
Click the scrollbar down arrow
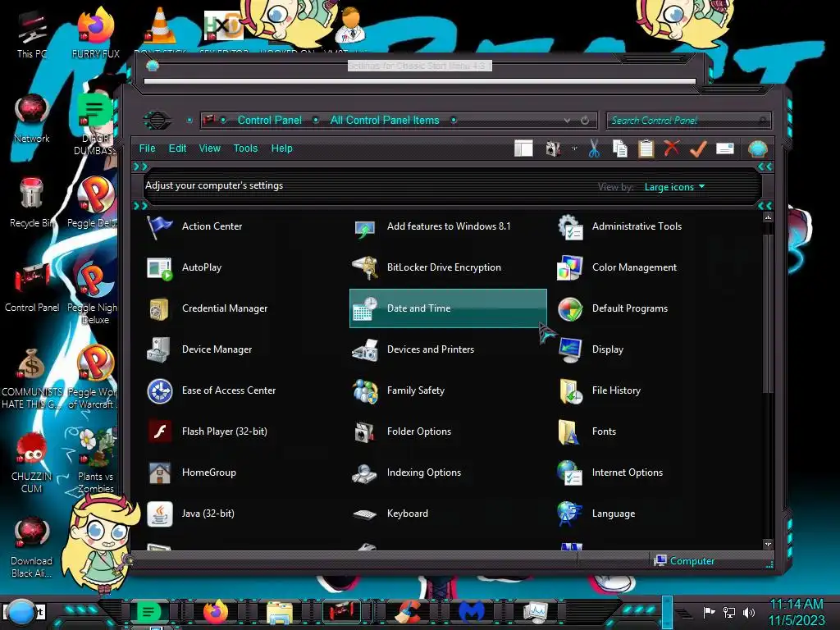(x=768, y=544)
